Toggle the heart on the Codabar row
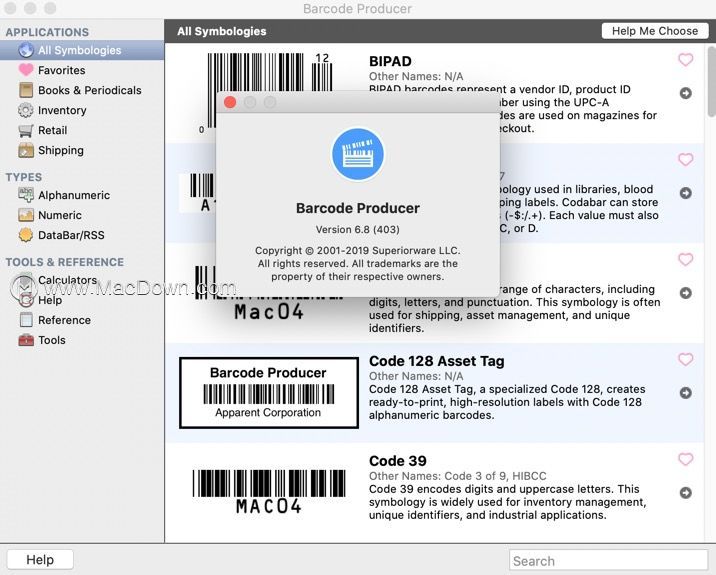The width and height of the screenshot is (716, 575). tap(685, 160)
